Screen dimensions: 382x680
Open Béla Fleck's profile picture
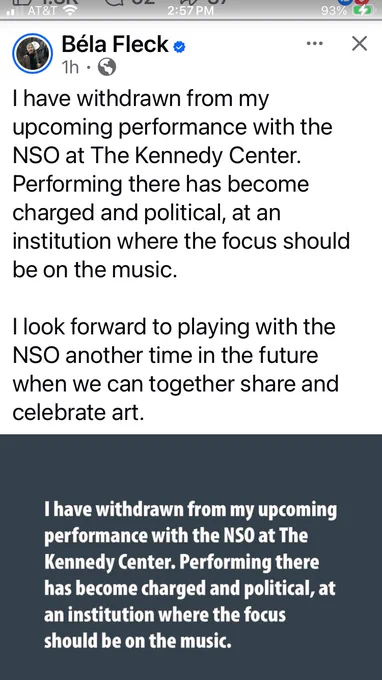click(33, 53)
